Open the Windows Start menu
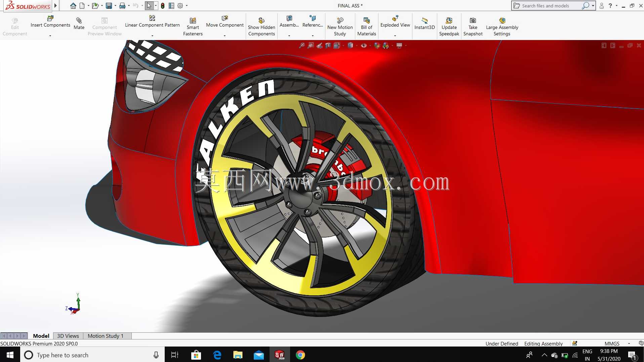This screenshot has height=362, width=644. click(10, 355)
